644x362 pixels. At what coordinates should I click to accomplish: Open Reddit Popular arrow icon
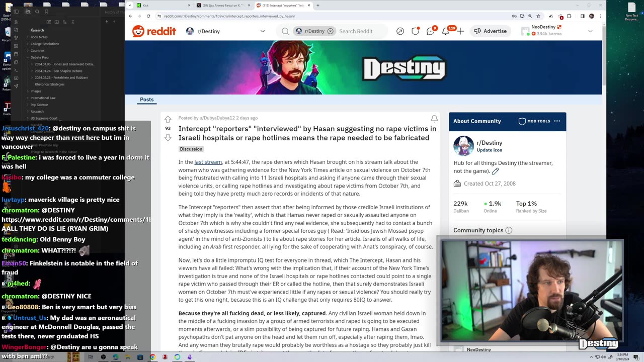click(400, 31)
